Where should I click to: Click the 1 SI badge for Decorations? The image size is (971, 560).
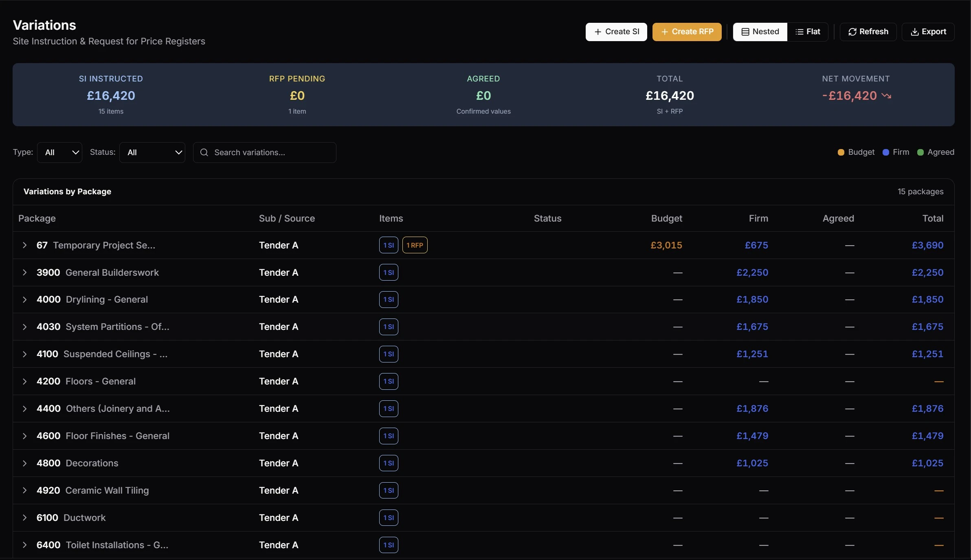(388, 463)
